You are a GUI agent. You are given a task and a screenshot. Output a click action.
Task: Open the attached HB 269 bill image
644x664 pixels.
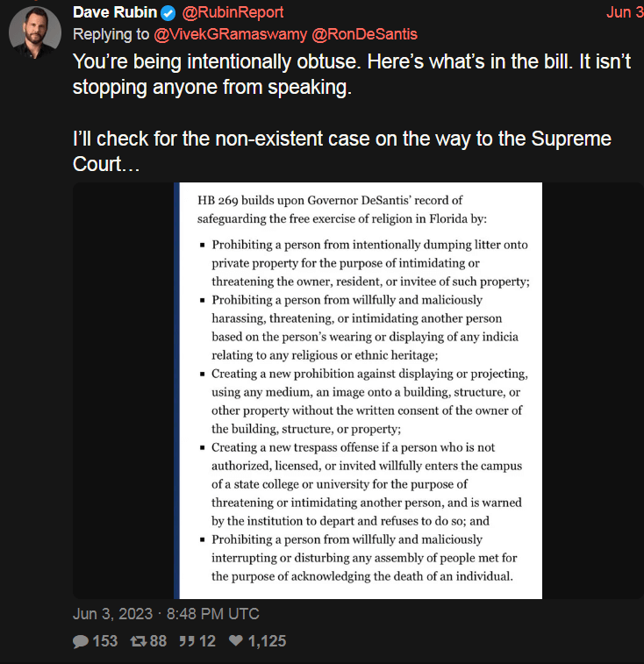pyautogui.click(x=358, y=390)
